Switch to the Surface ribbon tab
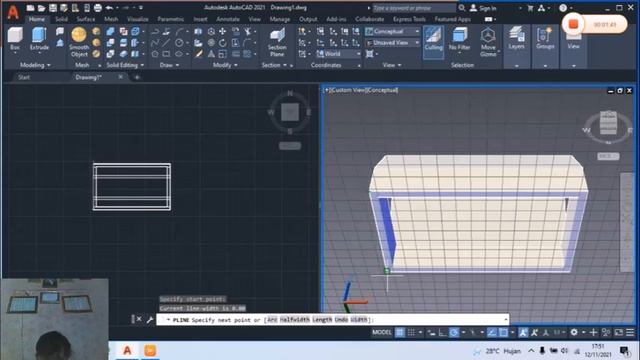The image size is (640, 360). click(x=86, y=19)
